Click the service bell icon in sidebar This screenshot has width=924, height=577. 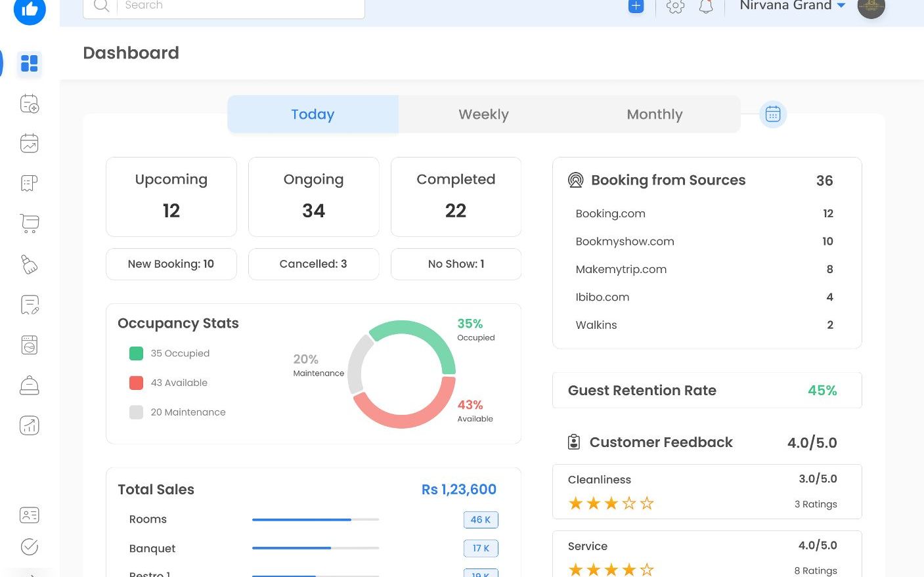pos(30,385)
